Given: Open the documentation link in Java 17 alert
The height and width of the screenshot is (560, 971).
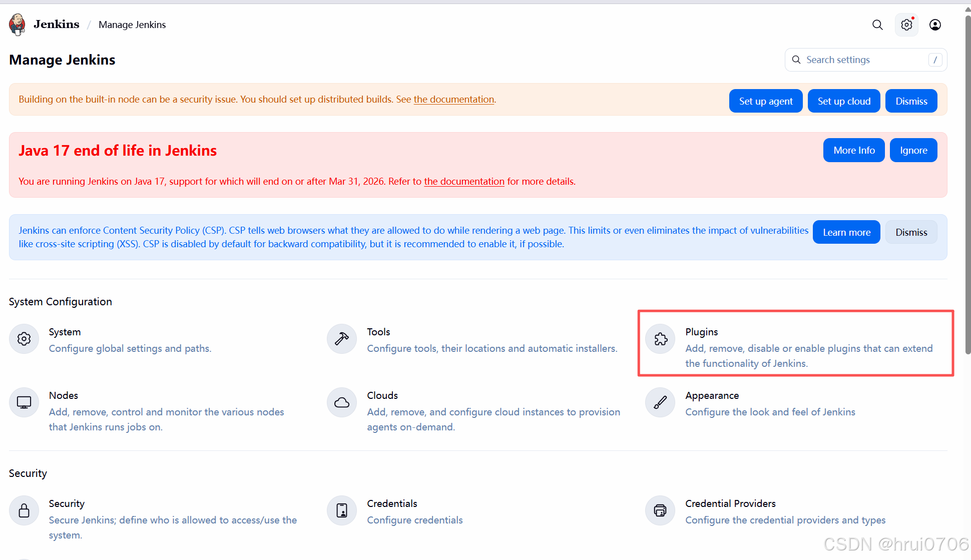Looking at the screenshot, I should [464, 181].
